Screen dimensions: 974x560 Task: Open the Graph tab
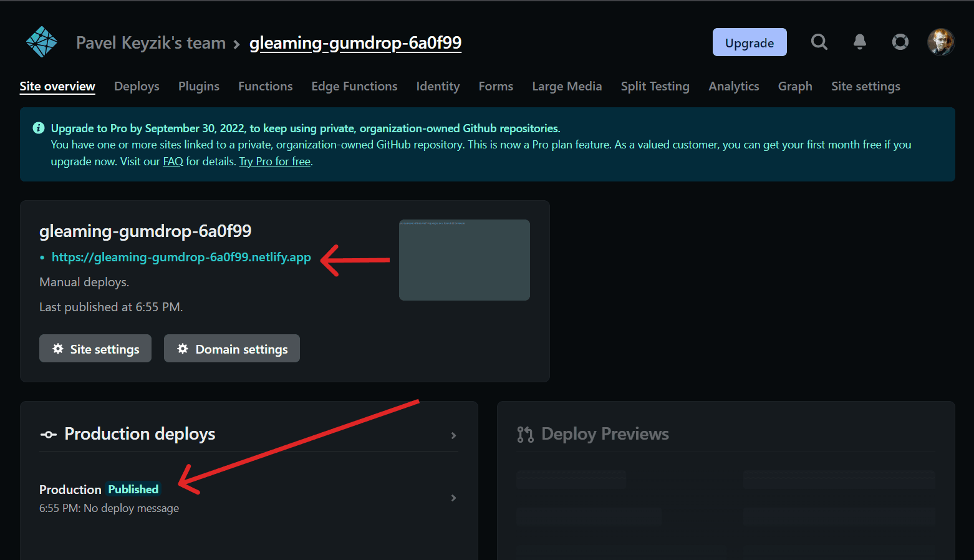795,86
